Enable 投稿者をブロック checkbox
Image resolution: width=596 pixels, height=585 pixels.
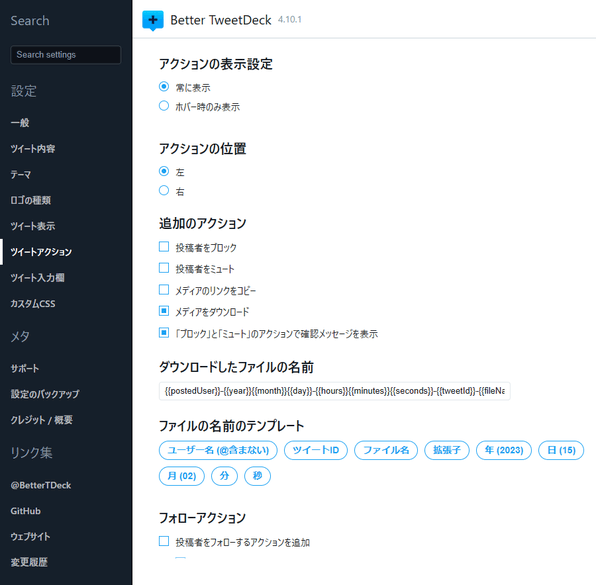[164, 247]
